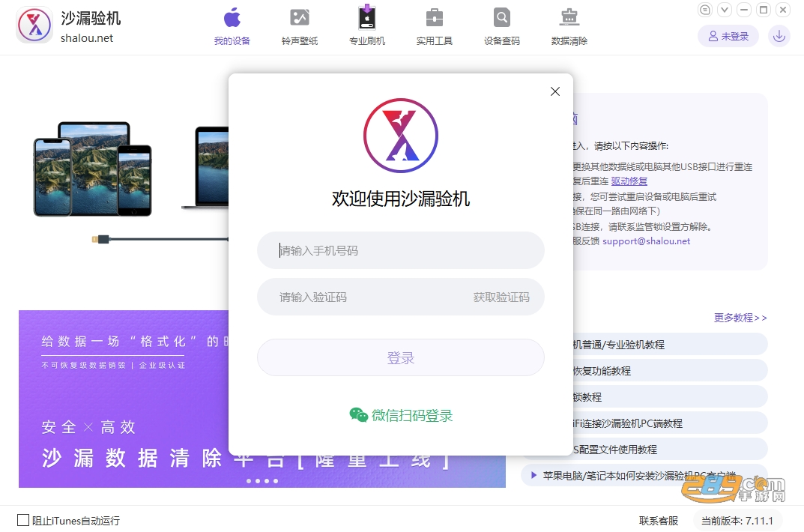The image size is (804, 532).
Task: Open the 连接沙漏验机PC端教程 row
Action: (670, 423)
